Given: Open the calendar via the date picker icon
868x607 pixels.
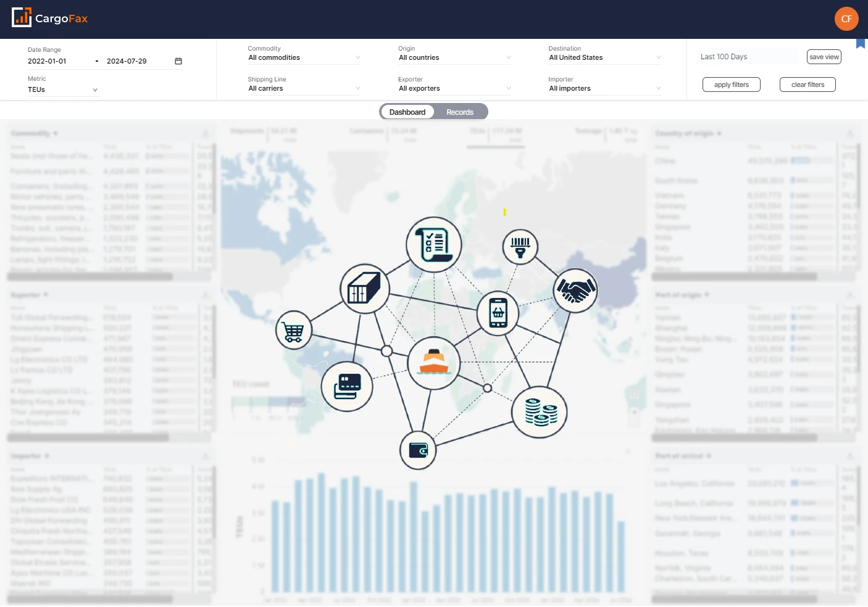Looking at the screenshot, I should 178,61.
